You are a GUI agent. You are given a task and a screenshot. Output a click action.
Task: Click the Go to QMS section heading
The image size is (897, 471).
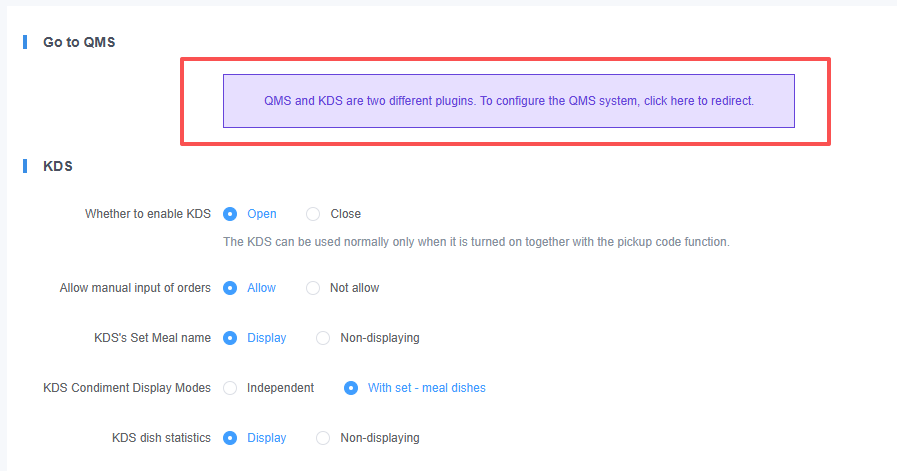80,43
